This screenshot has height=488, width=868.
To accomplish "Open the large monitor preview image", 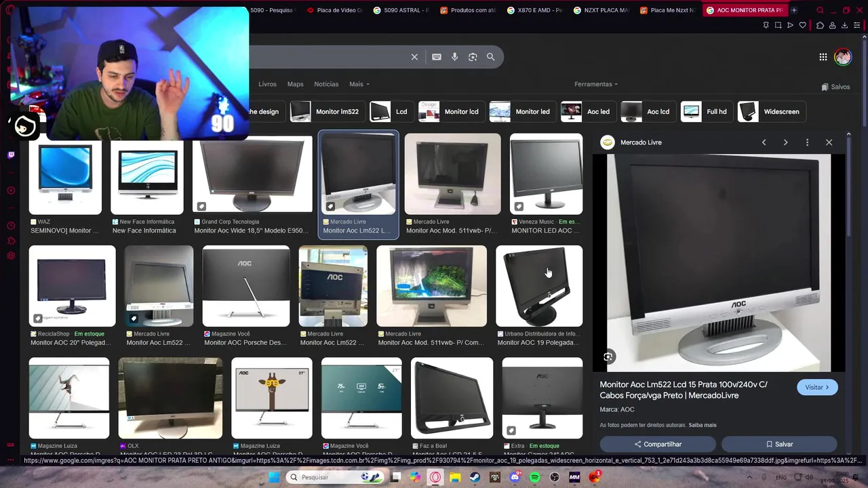I will (x=719, y=263).
